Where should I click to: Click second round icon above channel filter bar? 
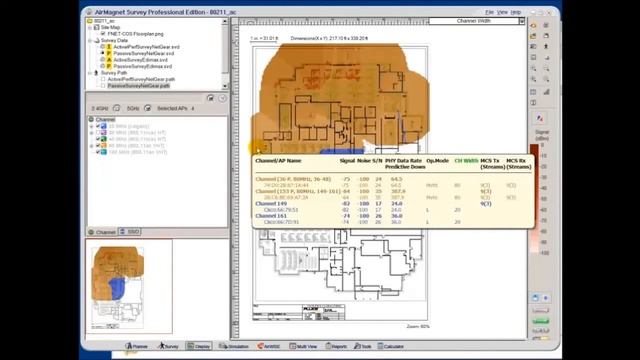[x=222, y=98]
